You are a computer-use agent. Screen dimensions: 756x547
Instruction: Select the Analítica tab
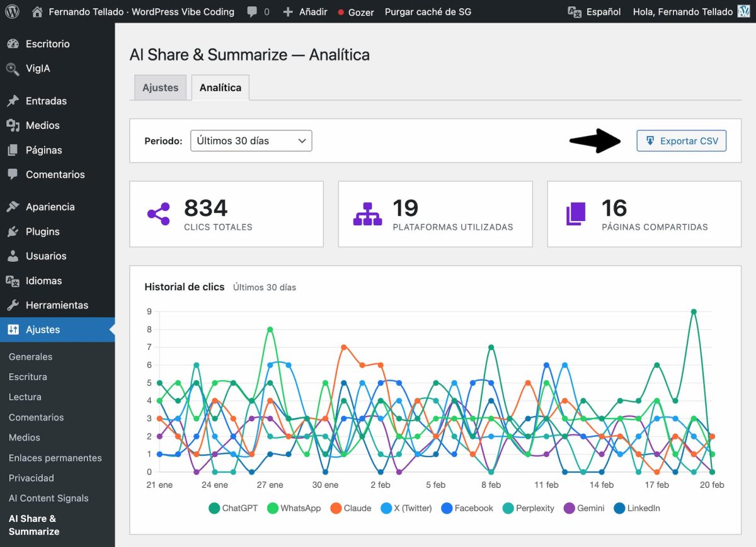(x=220, y=87)
